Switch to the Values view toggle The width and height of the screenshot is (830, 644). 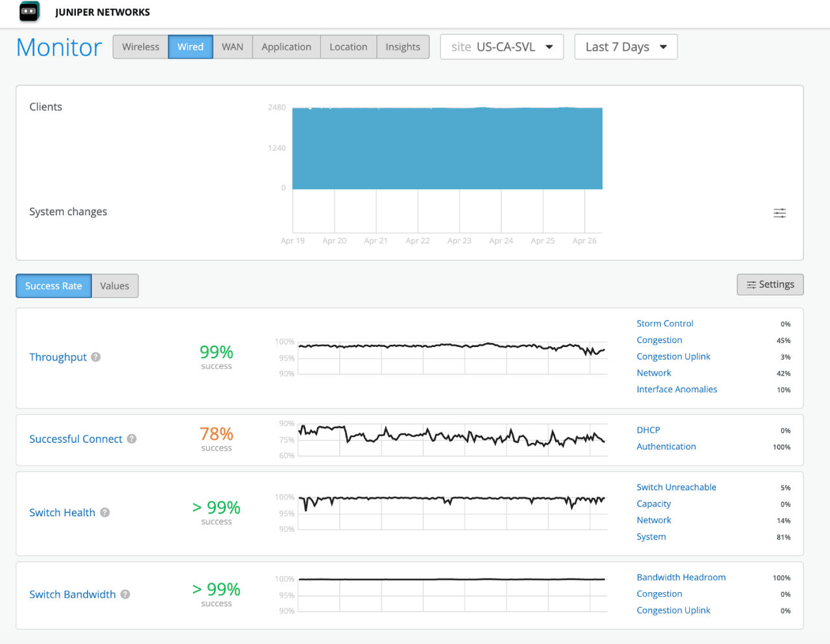point(114,285)
